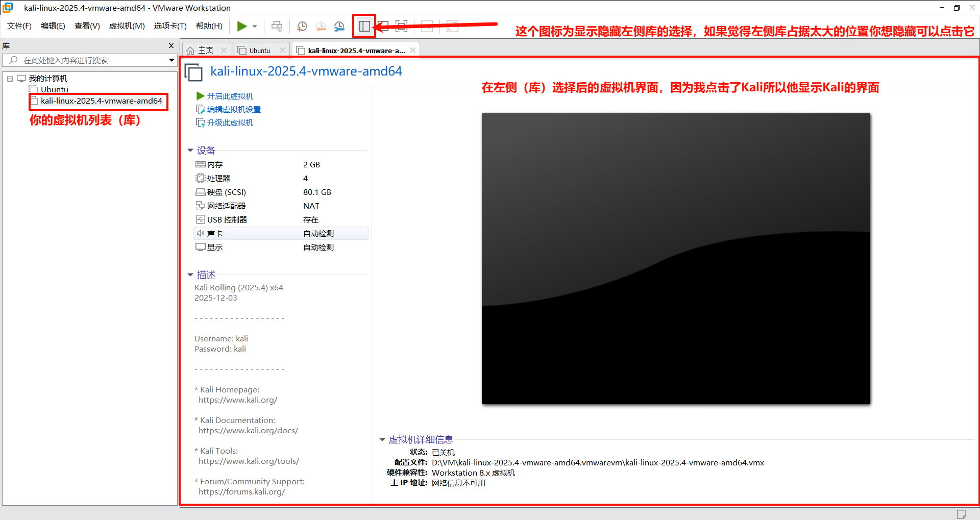
Task: Toggle the library sidebar visibility
Action: coord(364,27)
